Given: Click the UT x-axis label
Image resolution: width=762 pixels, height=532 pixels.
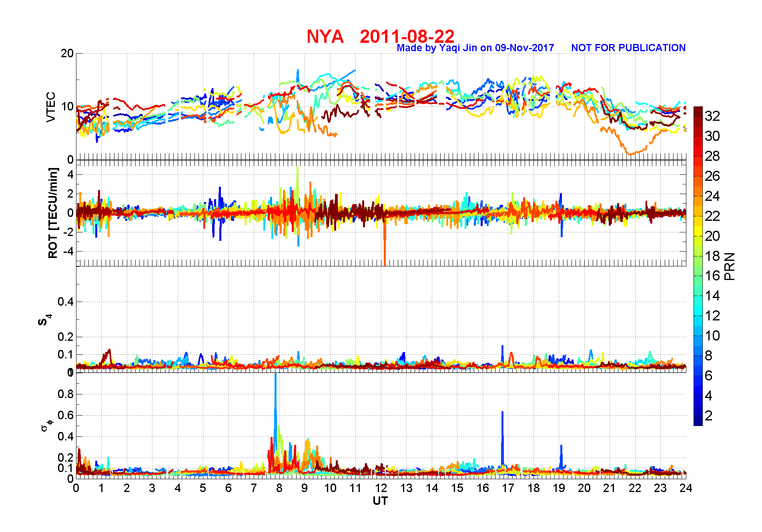Looking at the screenshot, I should (x=380, y=501).
